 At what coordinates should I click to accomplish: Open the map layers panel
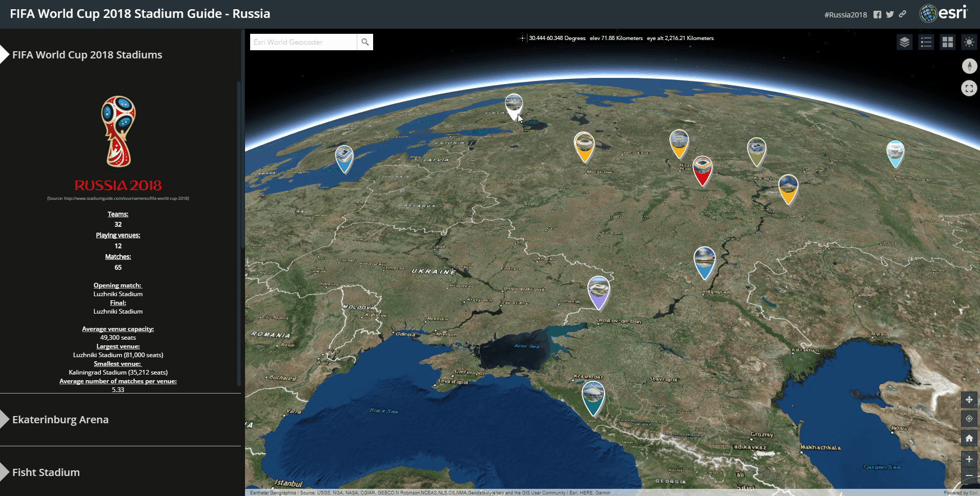pyautogui.click(x=905, y=42)
